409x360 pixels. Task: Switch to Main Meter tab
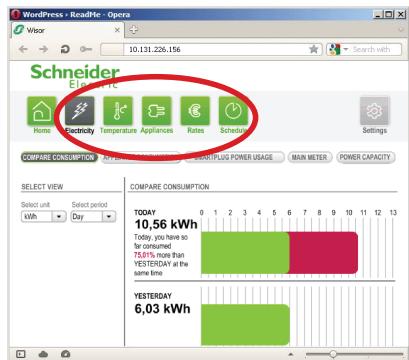click(x=310, y=157)
